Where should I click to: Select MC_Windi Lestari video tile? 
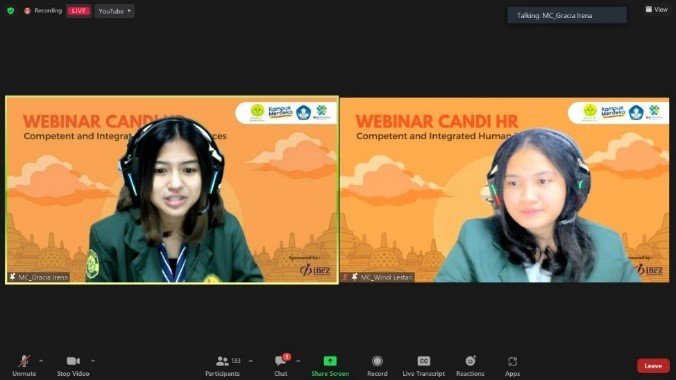coord(504,190)
